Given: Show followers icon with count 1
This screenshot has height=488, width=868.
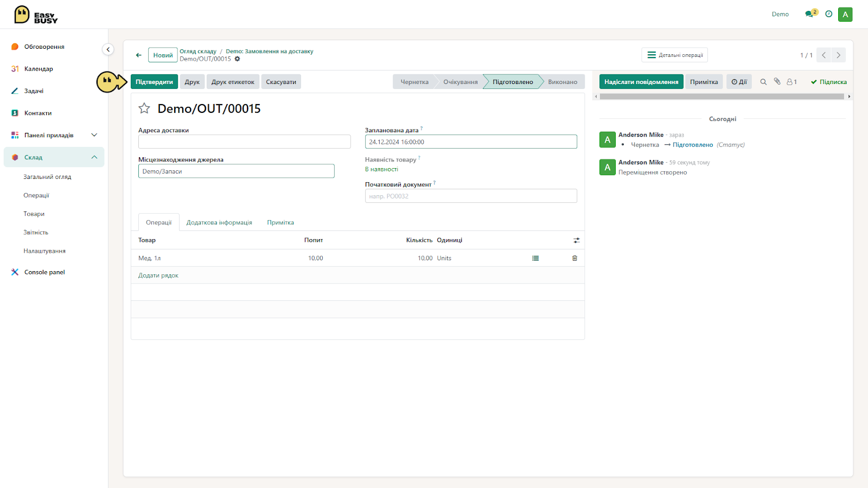Looking at the screenshot, I should pos(792,82).
